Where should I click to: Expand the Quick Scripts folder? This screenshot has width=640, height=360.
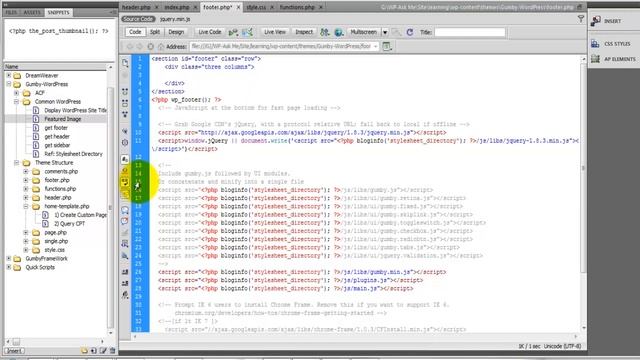9,267
